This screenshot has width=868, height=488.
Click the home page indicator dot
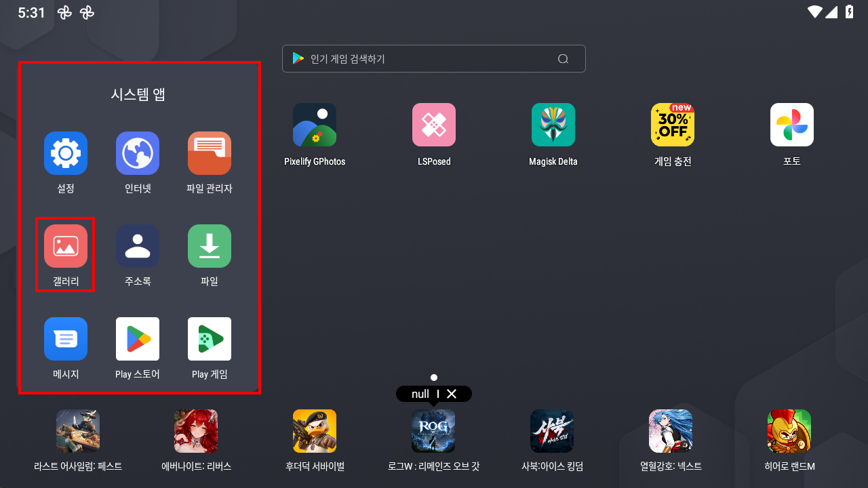434,378
